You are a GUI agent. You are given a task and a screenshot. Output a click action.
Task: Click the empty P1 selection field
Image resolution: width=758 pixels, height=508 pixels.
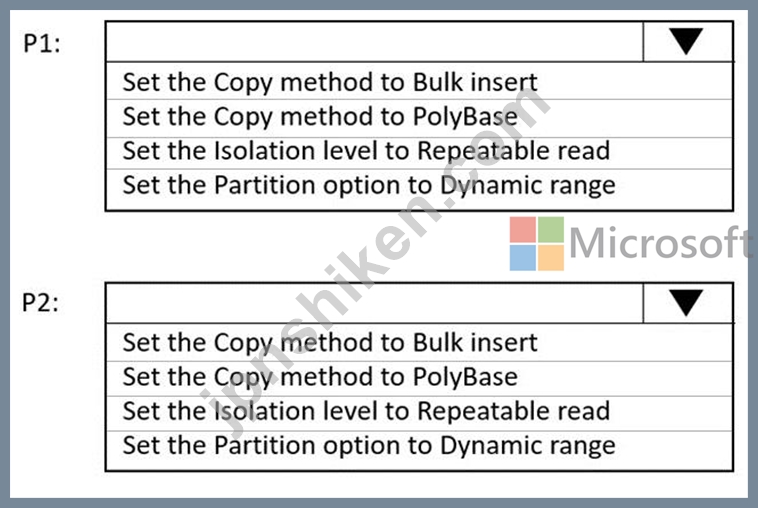[375, 42]
